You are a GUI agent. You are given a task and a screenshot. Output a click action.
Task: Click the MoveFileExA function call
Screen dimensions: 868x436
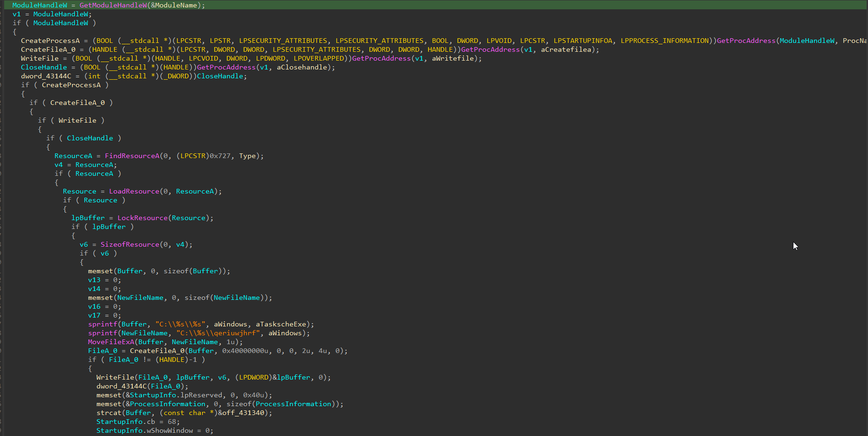[111, 342]
